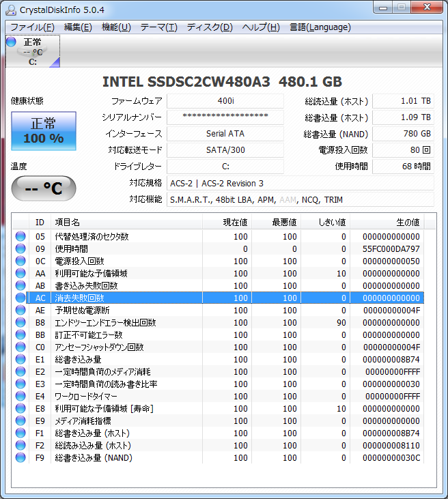Click the status orb for row F1

[x=20, y=433]
